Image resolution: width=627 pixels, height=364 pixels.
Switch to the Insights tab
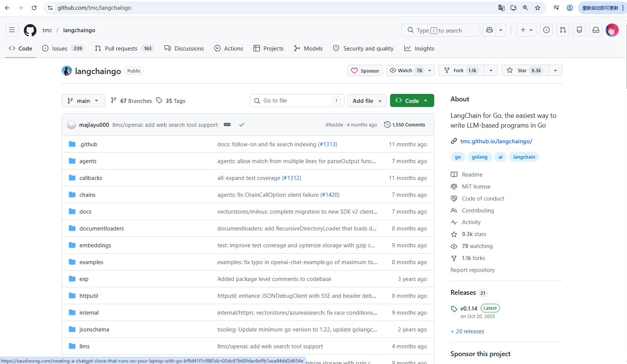pyautogui.click(x=419, y=49)
